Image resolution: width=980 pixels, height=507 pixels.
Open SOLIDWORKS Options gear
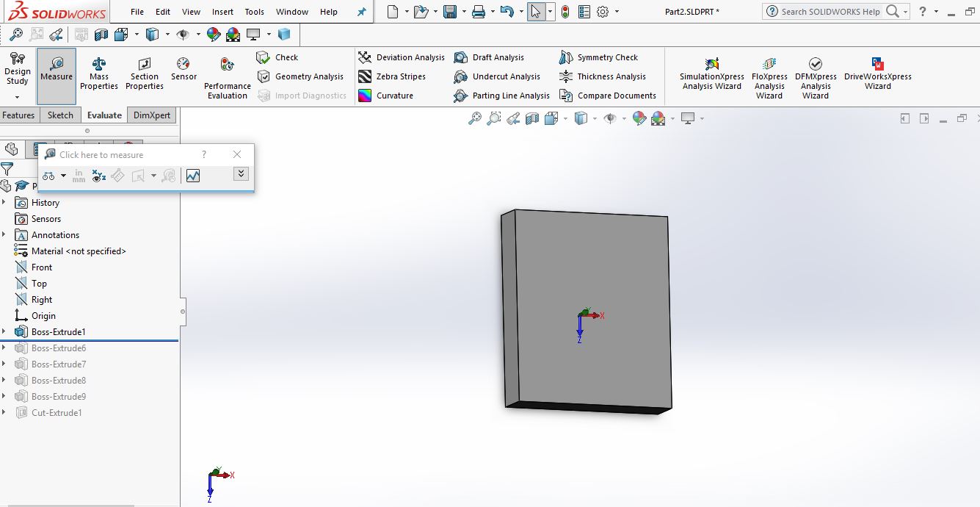click(x=603, y=12)
